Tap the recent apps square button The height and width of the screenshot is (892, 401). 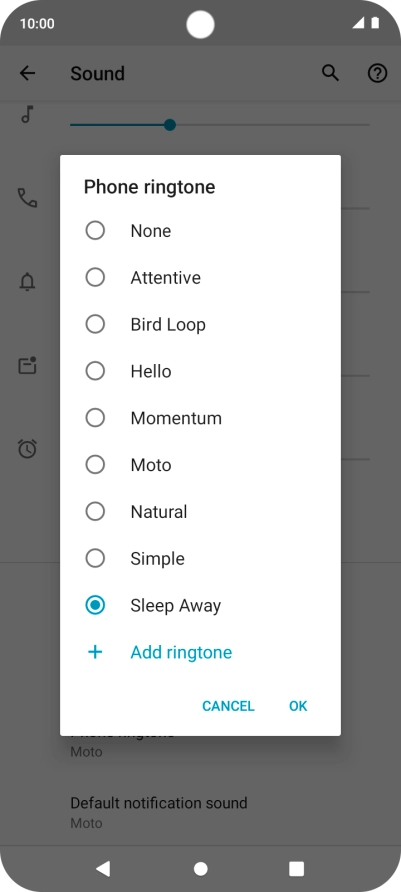point(296,869)
